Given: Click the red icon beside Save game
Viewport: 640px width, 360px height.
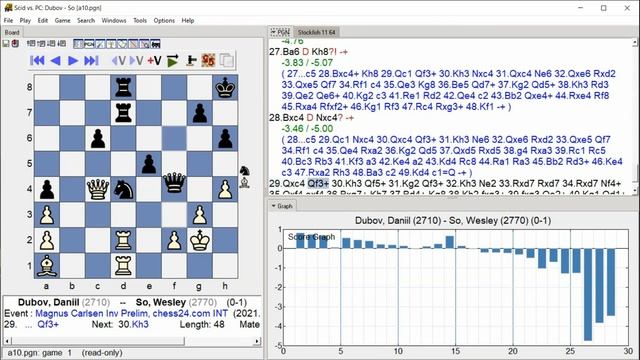Looking at the screenshot, I should coord(15,44).
